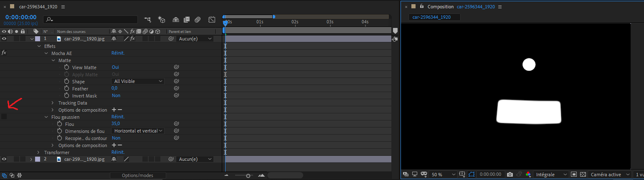Toggle the Mocha AE fx switch
The height and width of the screenshot is (180, 644).
pyautogui.click(x=4, y=53)
